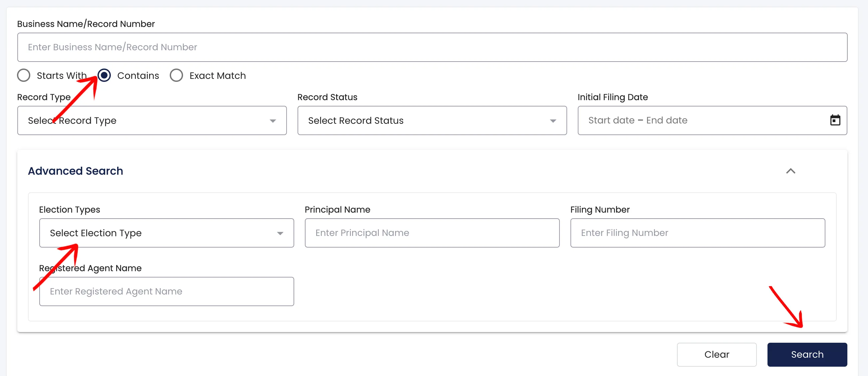Click the Initial Filing Date label
The height and width of the screenshot is (376, 868).
pyautogui.click(x=613, y=97)
